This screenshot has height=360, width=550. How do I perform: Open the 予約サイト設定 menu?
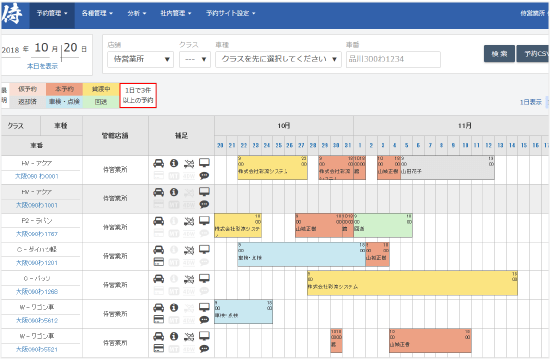230,13
